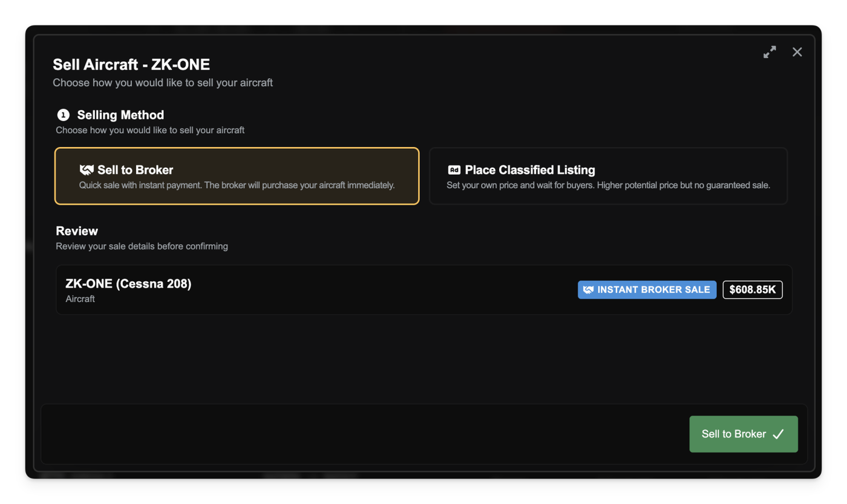847x504 pixels.
Task: Click the Aircraft label under ZK-ONE
Action: (x=80, y=299)
